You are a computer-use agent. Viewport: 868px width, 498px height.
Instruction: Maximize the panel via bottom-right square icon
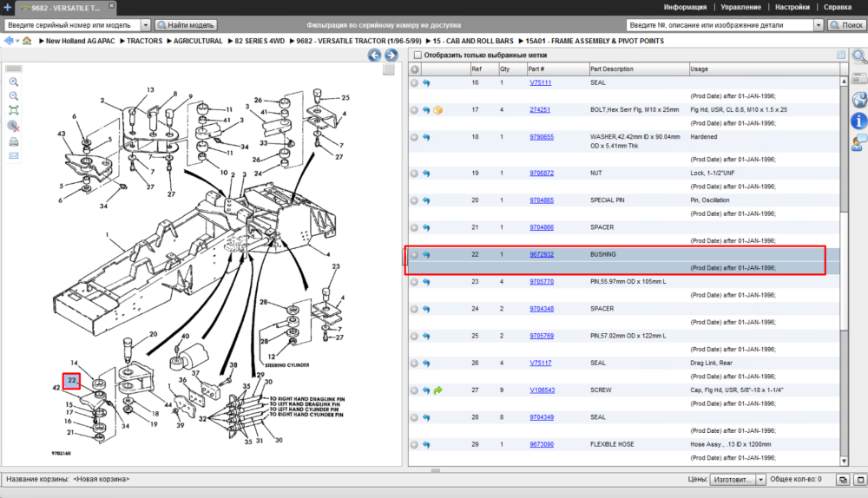[860, 480]
